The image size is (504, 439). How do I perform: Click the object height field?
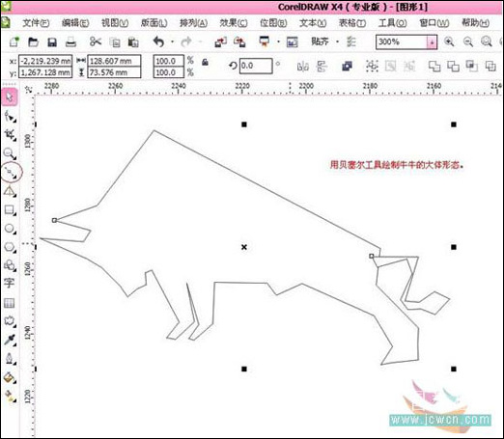114,72
